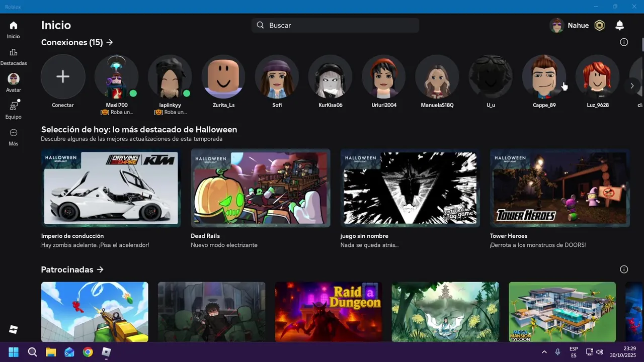Open Zurita_Ls friend avatar

[x=223, y=77]
